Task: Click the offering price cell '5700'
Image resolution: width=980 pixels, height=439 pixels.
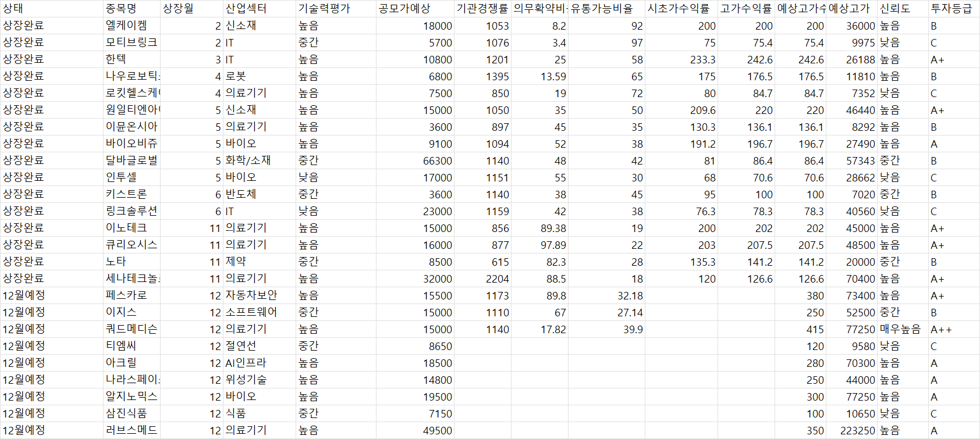Action: 415,42
